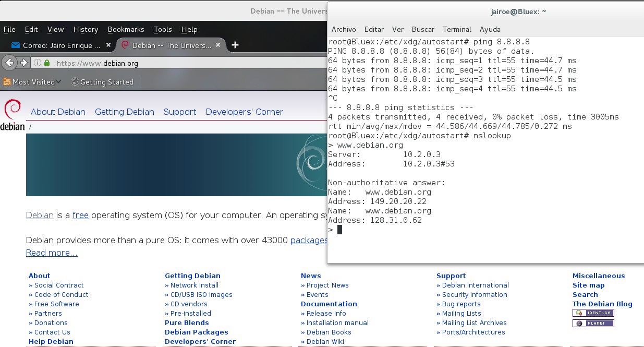This screenshot has height=347, width=644.
Task: Open About Debian navigation link
Action: pyautogui.click(x=58, y=112)
